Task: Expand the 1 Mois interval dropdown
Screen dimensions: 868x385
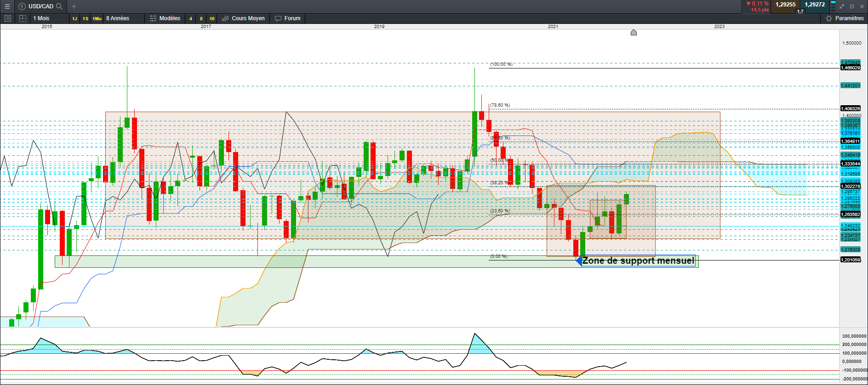Action: [41, 18]
